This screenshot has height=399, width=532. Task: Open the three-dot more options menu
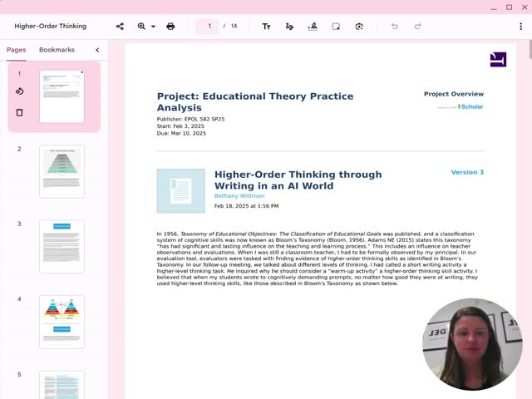520,27
